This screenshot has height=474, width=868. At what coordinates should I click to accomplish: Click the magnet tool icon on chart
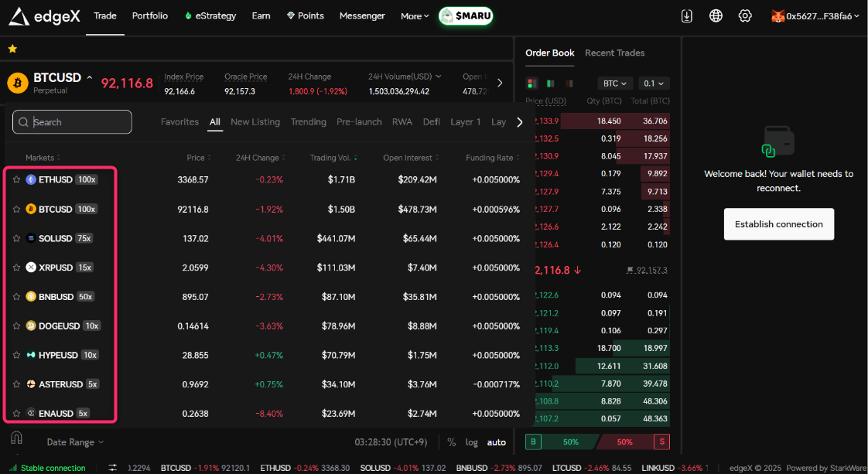pyautogui.click(x=16, y=438)
